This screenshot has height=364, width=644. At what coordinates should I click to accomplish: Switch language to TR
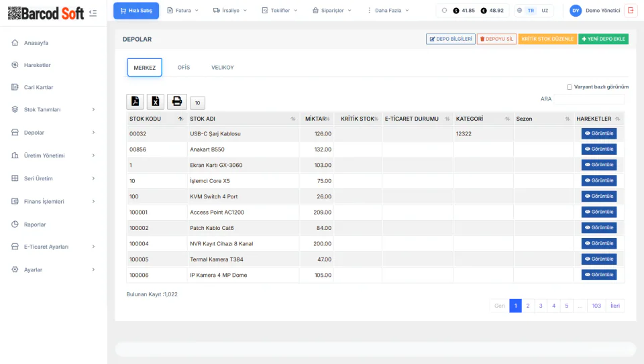pos(531,10)
